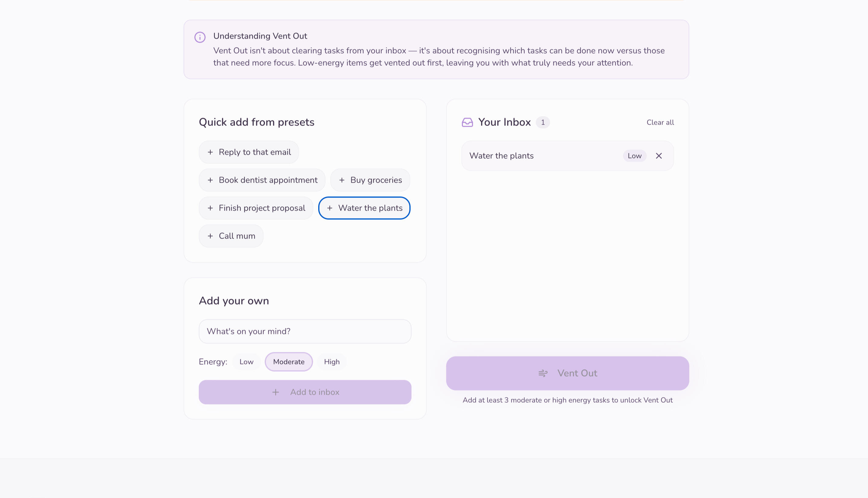Click plus icon on Buy groceries preset
868x498 pixels.
[x=342, y=180]
